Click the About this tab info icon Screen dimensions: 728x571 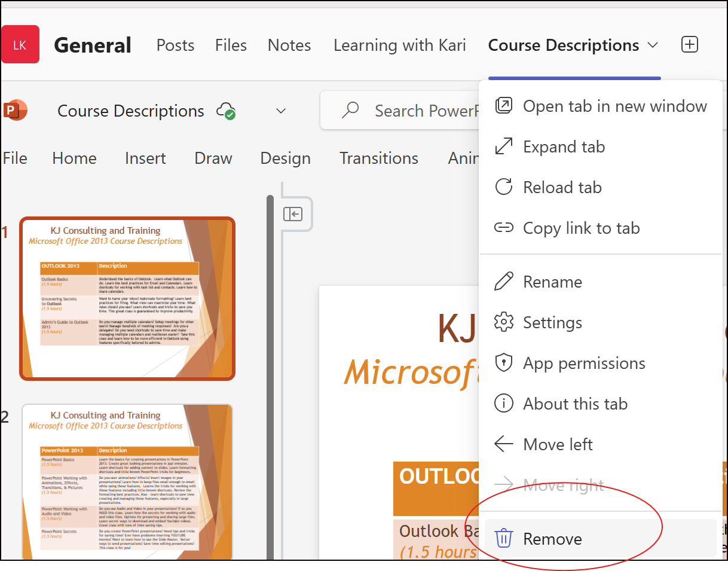504,404
